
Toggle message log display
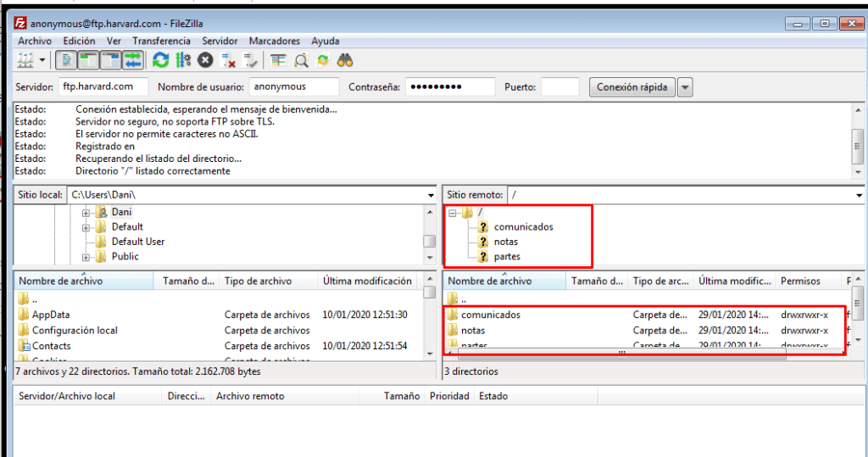pos(67,60)
